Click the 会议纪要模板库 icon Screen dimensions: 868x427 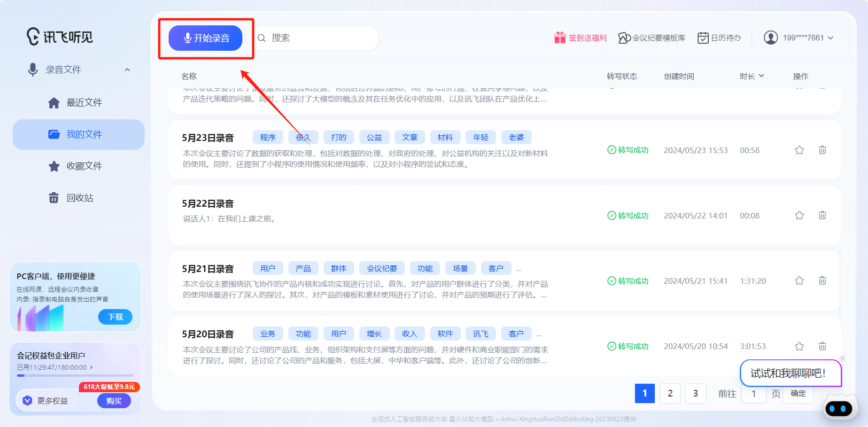(624, 38)
